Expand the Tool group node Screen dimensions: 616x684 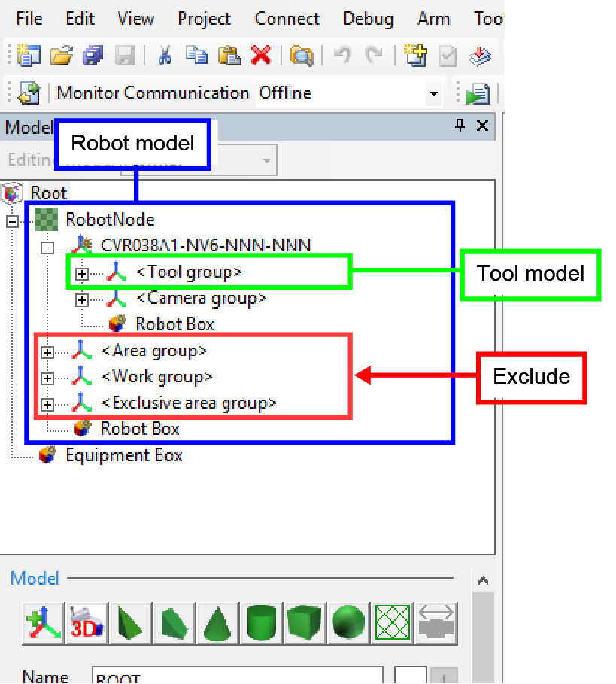tap(83, 273)
